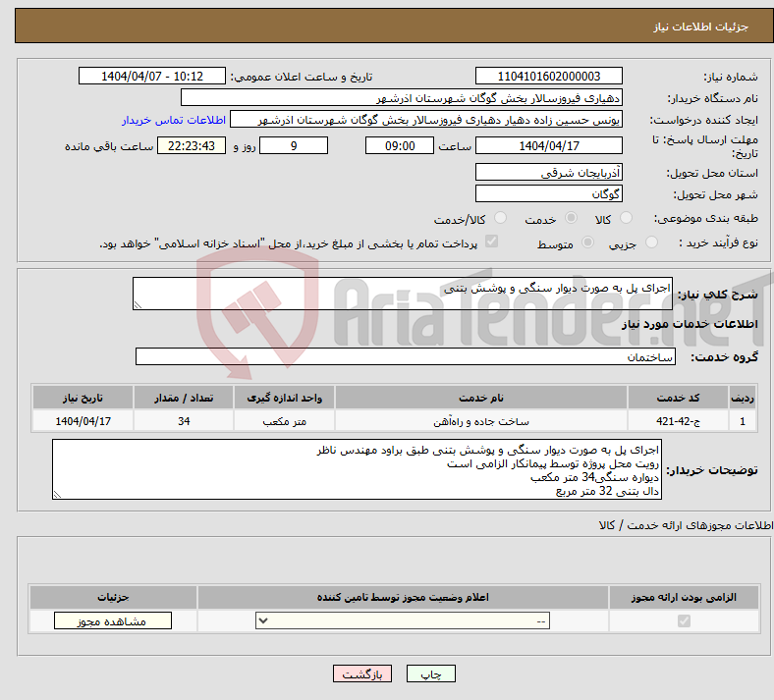Image resolution: width=774 pixels, height=700 pixels.
Task: Click the مشاهده مجوز button
Action: click(113, 620)
